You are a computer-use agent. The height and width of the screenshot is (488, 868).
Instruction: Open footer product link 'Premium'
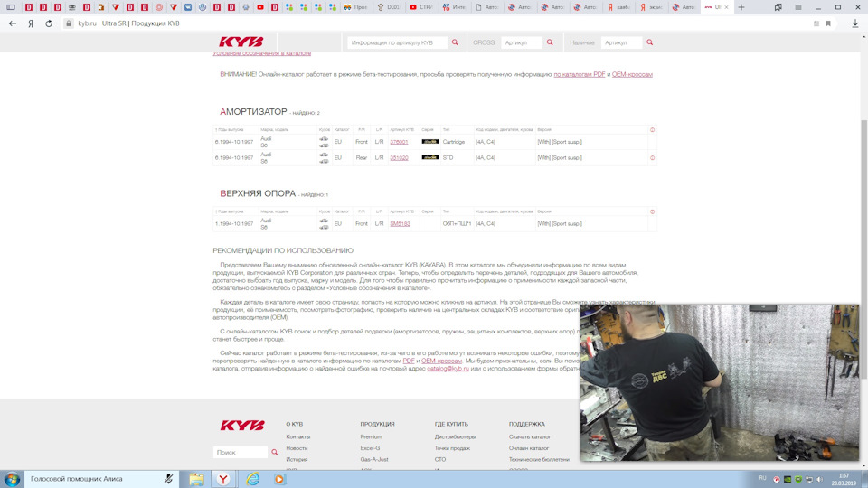tap(371, 437)
